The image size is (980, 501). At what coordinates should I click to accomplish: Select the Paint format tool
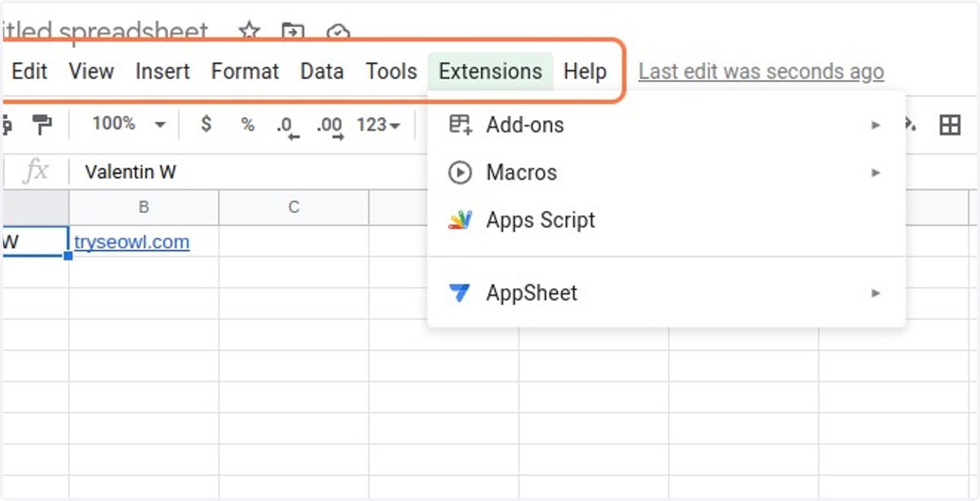41,125
